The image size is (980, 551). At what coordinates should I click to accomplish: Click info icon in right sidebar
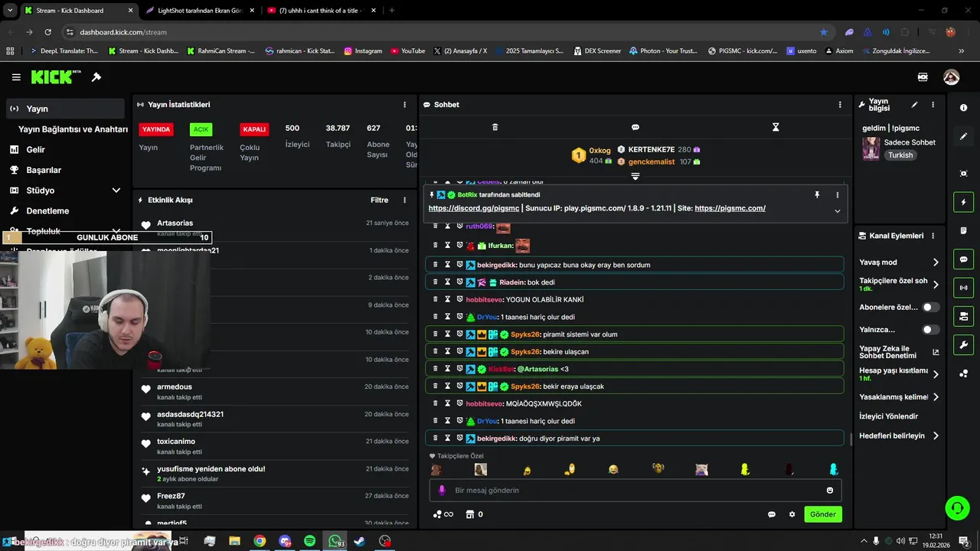tap(963, 108)
